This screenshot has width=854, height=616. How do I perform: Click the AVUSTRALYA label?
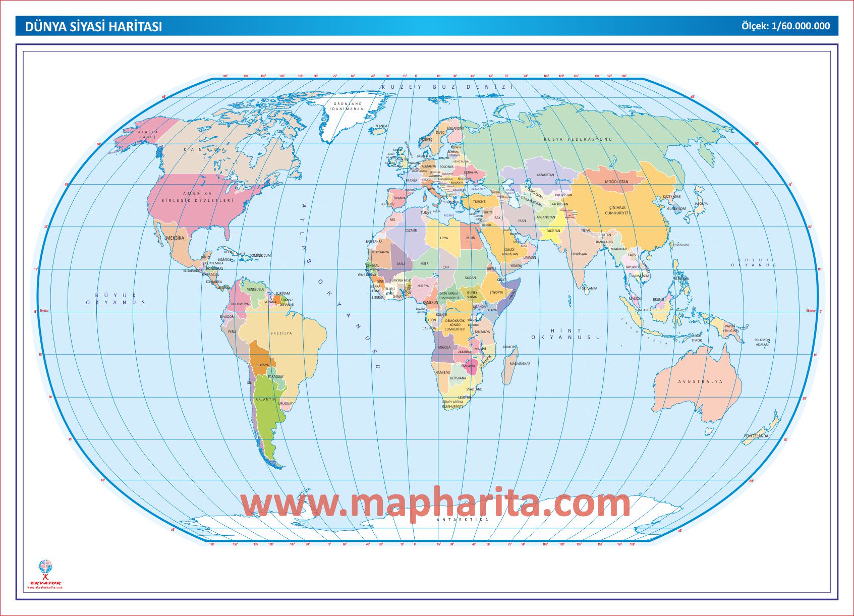click(700, 382)
